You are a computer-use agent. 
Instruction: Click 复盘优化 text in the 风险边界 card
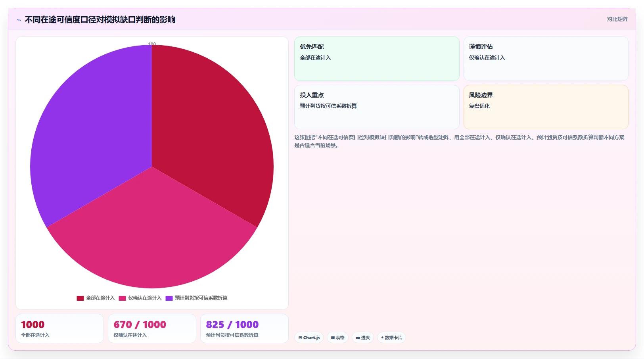[x=479, y=106]
